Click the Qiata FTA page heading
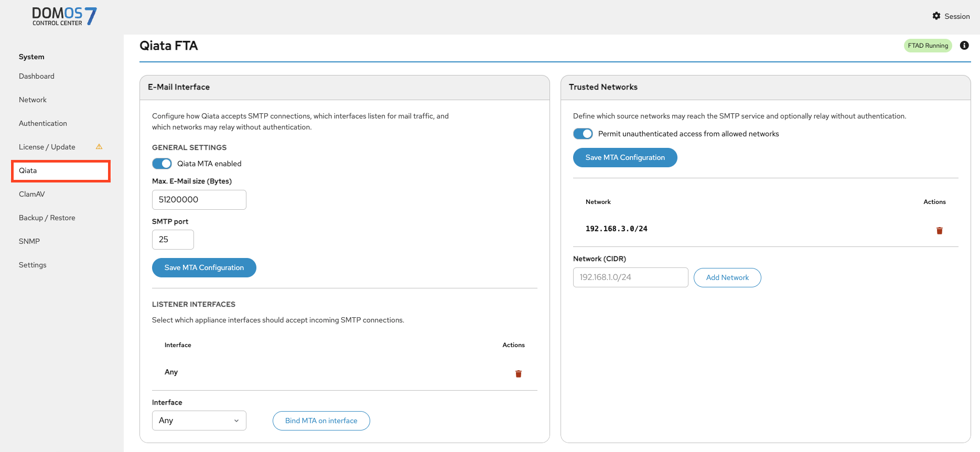The height and width of the screenshot is (452, 980). coord(169,46)
